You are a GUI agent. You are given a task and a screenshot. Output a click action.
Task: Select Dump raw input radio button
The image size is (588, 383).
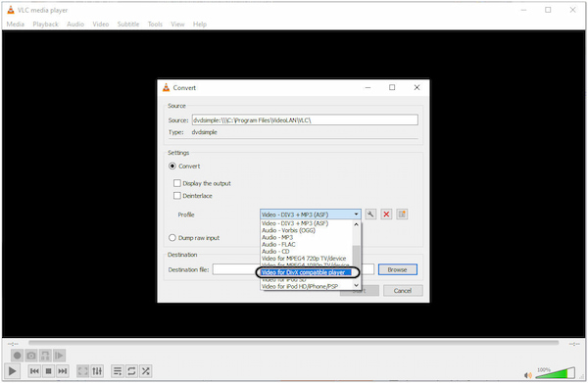tap(172, 238)
